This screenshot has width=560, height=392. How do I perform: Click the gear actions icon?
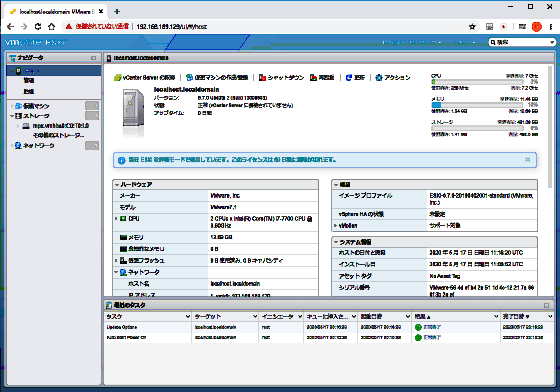click(379, 77)
